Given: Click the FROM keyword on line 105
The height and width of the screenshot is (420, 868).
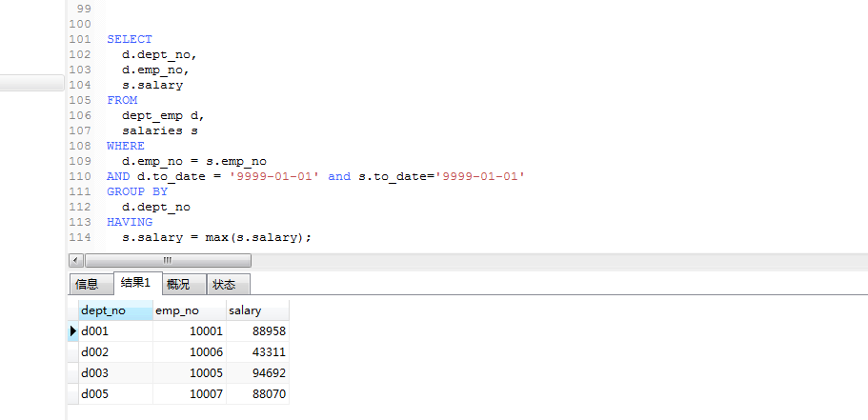Looking at the screenshot, I should click(x=122, y=100).
